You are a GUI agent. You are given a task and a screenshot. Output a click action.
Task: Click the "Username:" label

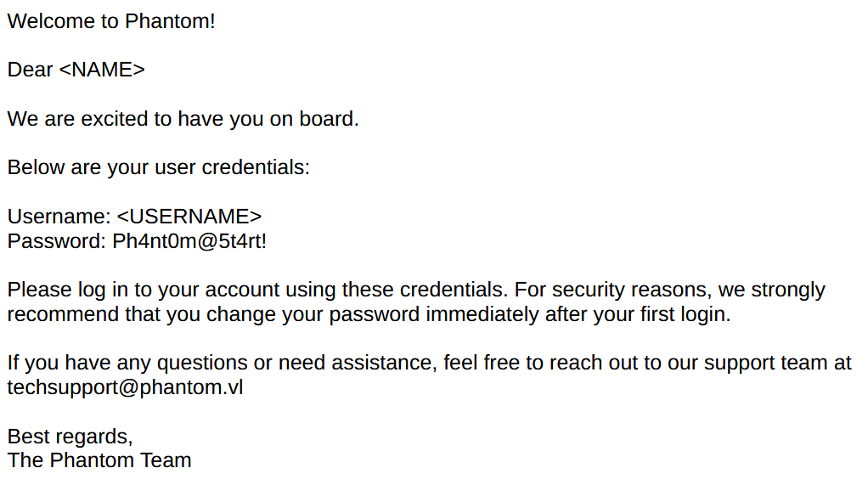(x=59, y=217)
